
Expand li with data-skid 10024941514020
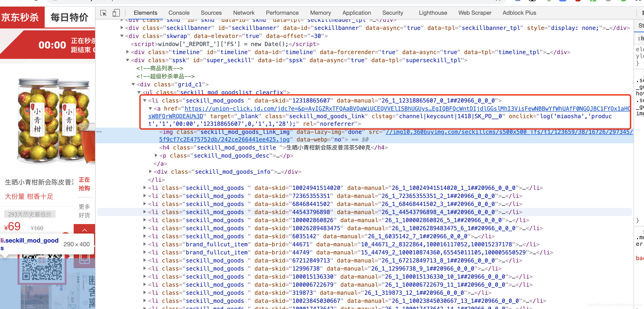[145, 187]
